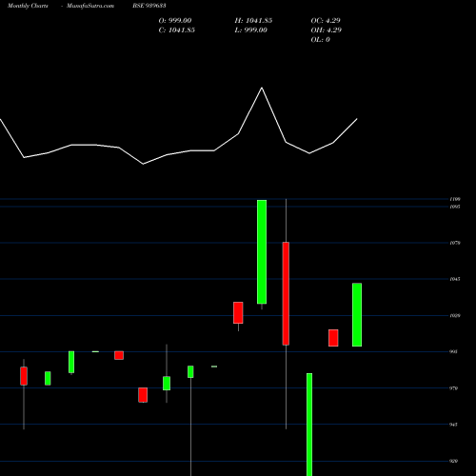Click the 'OL: 0' reading
Viewport: 476px width, 476px height.
tap(320, 40)
